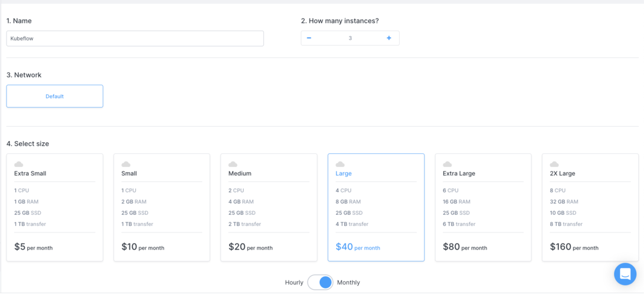The width and height of the screenshot is (644, 295).
Task: Choose the Default network option
Action: [x=55, y=96]
